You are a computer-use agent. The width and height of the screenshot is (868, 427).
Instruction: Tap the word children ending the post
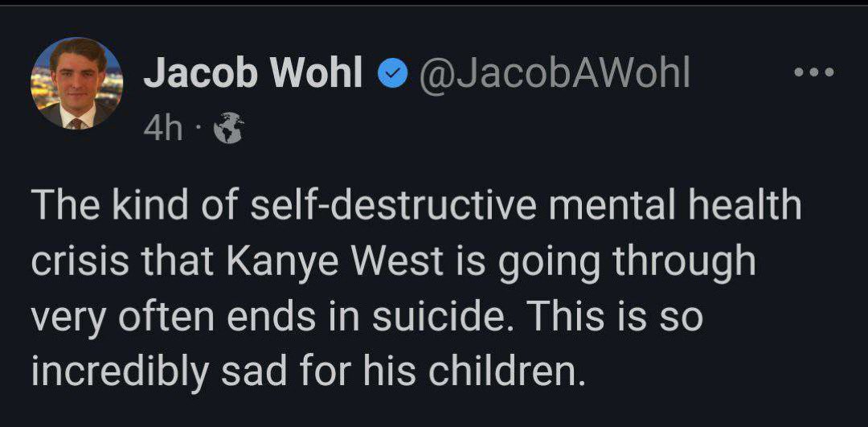(508, 371)
